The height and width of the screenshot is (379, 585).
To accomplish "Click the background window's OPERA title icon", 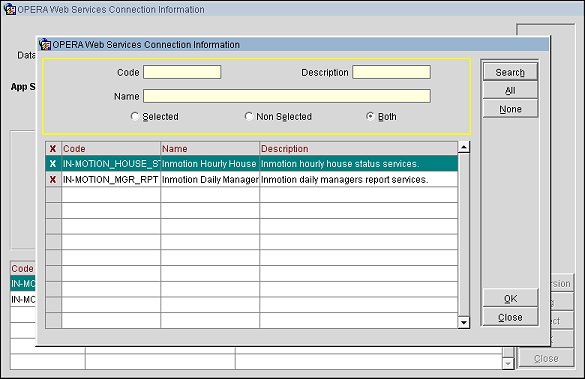I will (x=10, y=9).
